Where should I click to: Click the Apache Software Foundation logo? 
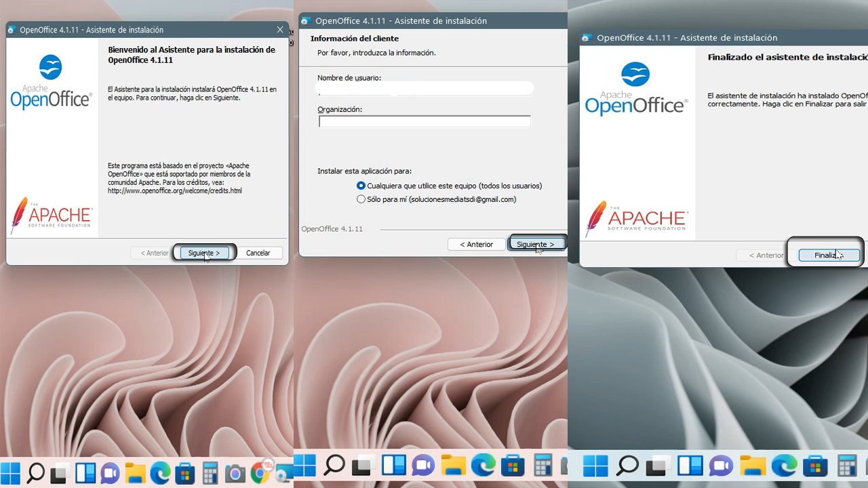pos(52,214)
